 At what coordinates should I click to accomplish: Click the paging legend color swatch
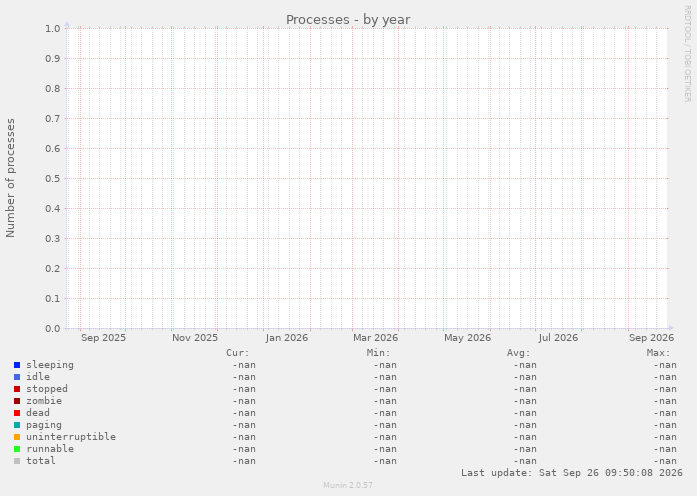tap(17, 425)
